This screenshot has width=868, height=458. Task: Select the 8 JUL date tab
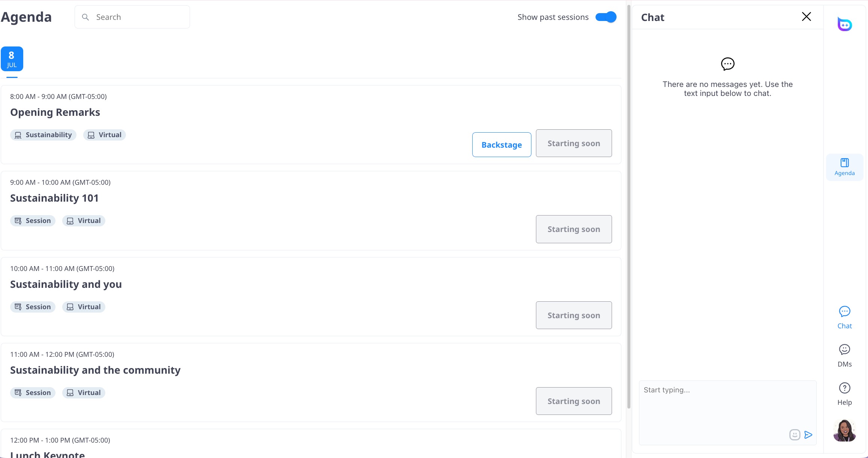click(x=12, y=59)
